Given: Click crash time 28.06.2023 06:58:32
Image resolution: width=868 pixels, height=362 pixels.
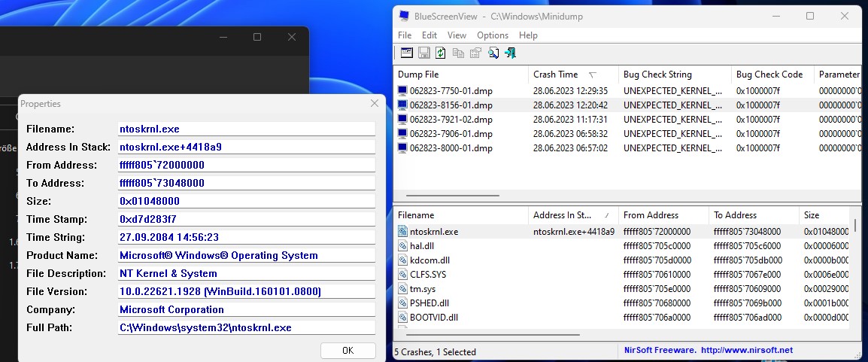Looking at the screenshot, I should 570,134.
